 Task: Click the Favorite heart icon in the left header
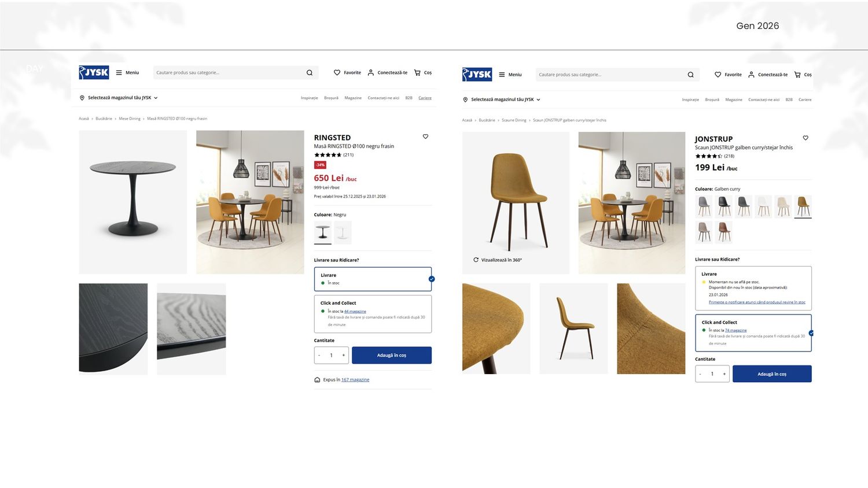click(337, 73)
